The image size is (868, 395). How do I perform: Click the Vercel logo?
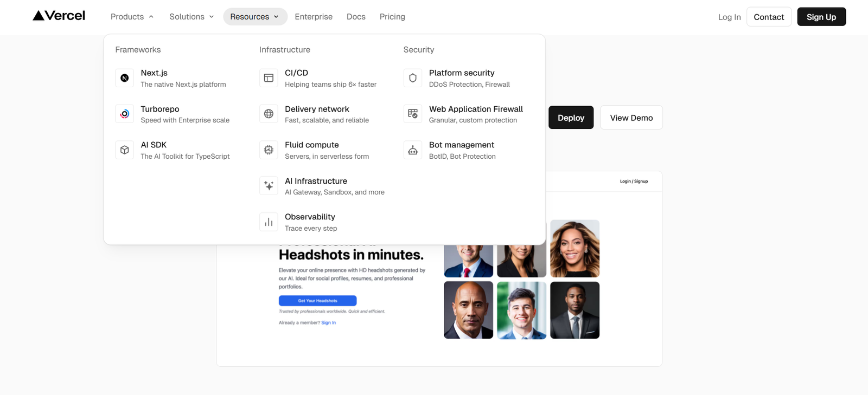pyautogui.click(x=59, y=16)
